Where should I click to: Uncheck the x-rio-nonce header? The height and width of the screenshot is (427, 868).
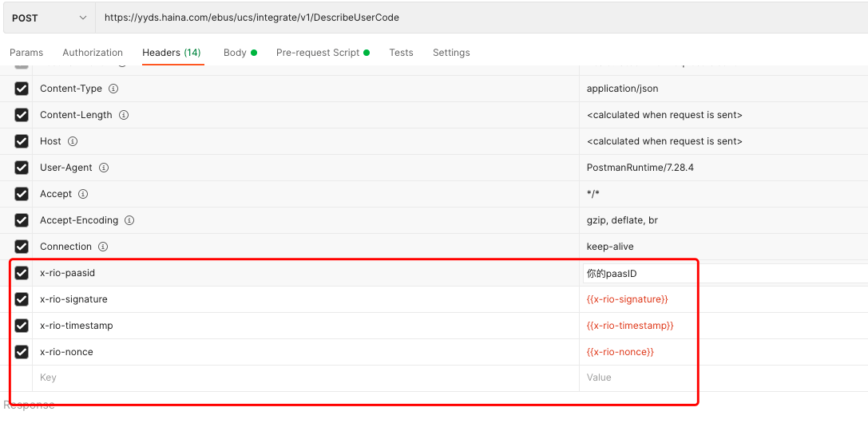point(21,352)
